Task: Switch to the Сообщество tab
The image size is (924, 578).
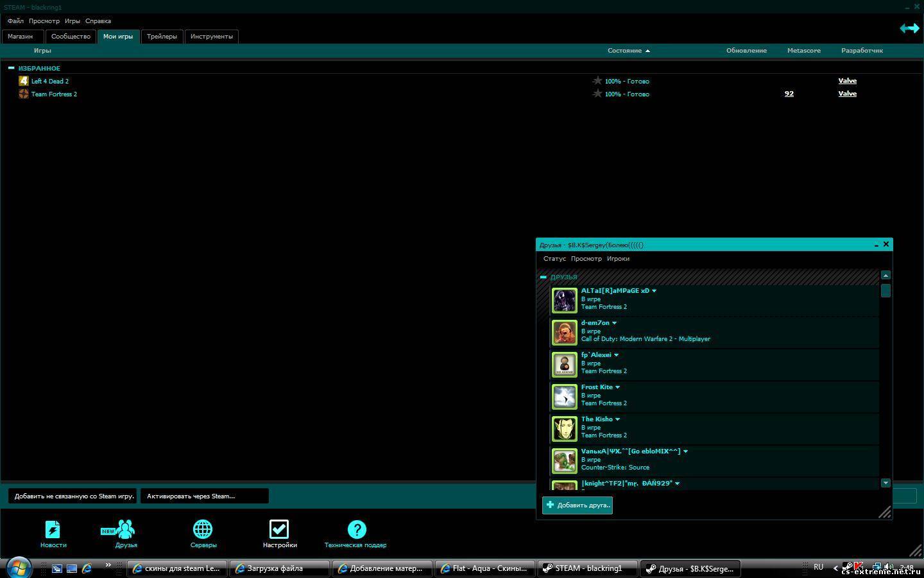Action: 71,37
